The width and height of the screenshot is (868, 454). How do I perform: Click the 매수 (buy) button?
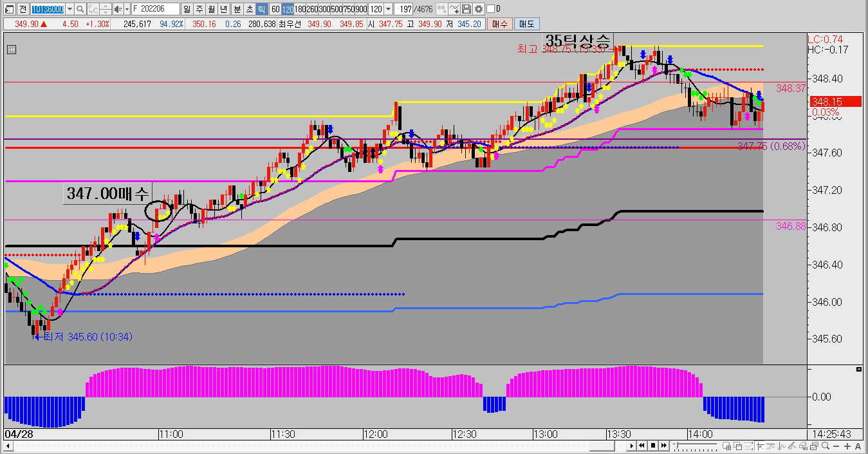pyautogui.click(x=500, y=24)
